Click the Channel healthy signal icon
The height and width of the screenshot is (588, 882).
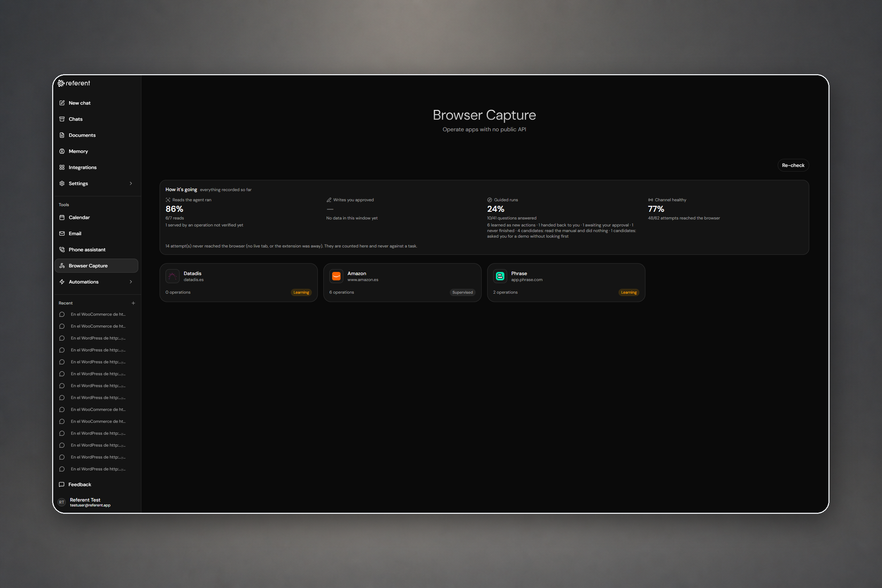pos(651,200)
